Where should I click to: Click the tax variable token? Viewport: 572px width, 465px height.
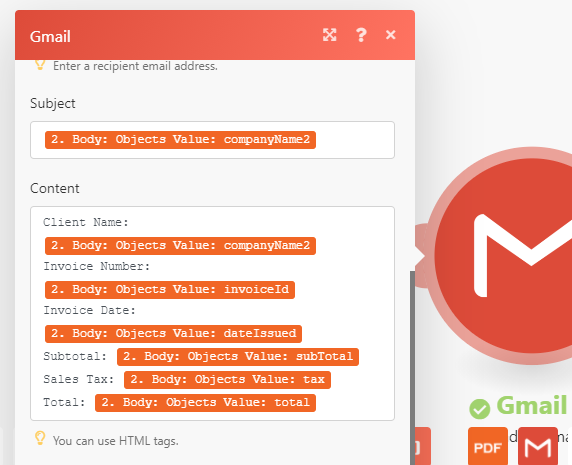pyautogui.click(x=227, y=380)
